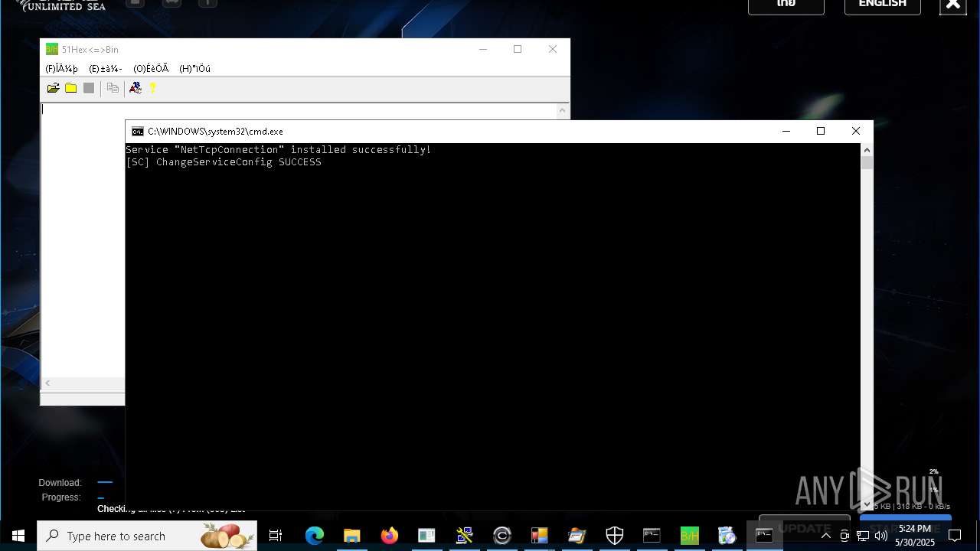Minimize the cmd.exe window
980x551 pixels.
coord(786,132)
